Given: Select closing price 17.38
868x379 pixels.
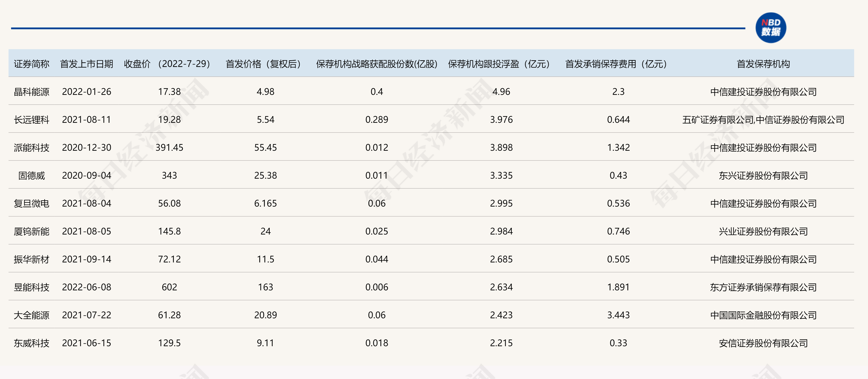Looking at the screenshot, I should pyautogui.click(x=170, y=92).
